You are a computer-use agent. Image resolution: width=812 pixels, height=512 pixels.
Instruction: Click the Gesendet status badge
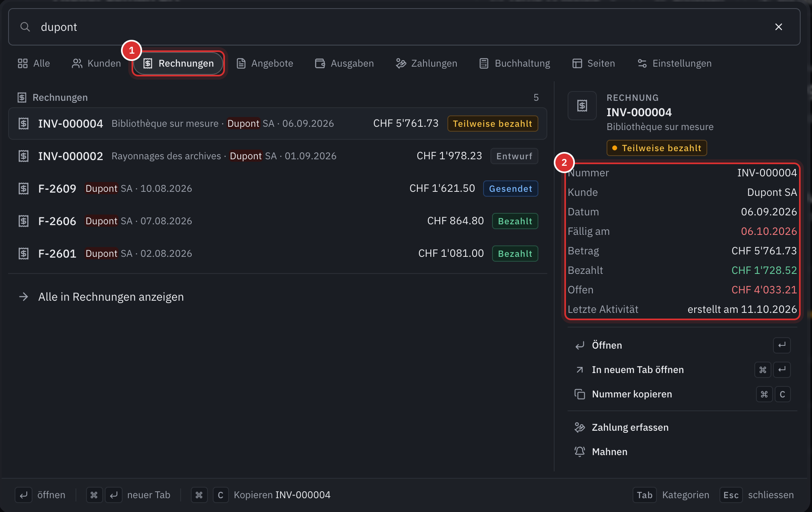(510, 189)
